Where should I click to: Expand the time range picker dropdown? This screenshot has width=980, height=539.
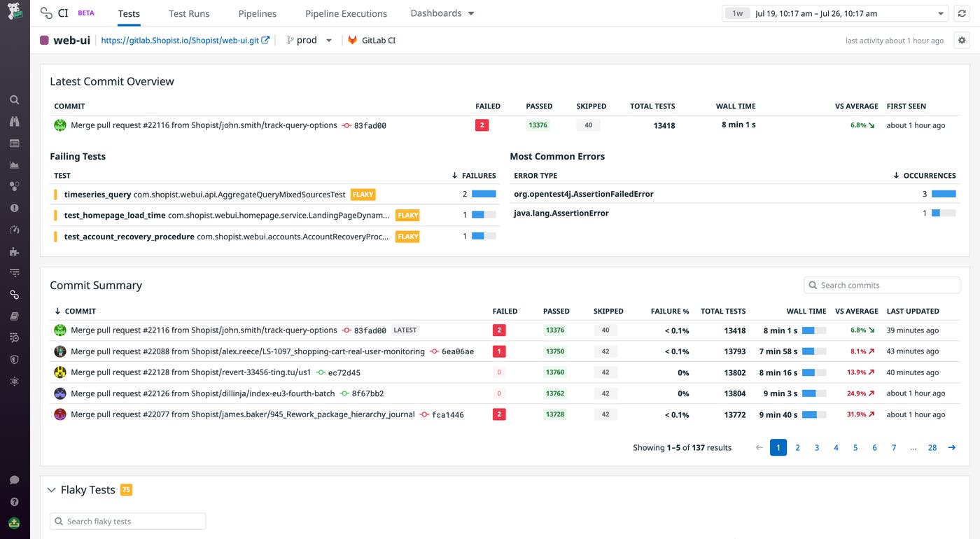(x=940, y=13)
